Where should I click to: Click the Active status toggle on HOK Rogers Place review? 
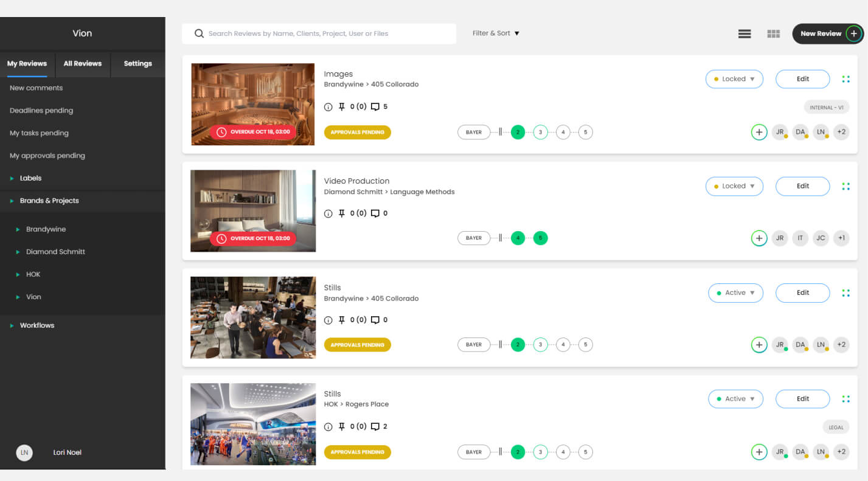tap(735, 398)
